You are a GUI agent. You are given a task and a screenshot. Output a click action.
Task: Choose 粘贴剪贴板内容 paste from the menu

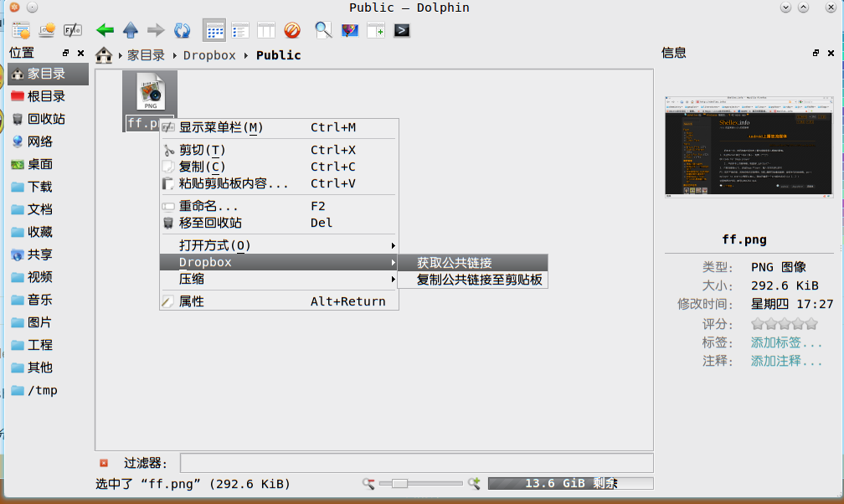[279, 183]
